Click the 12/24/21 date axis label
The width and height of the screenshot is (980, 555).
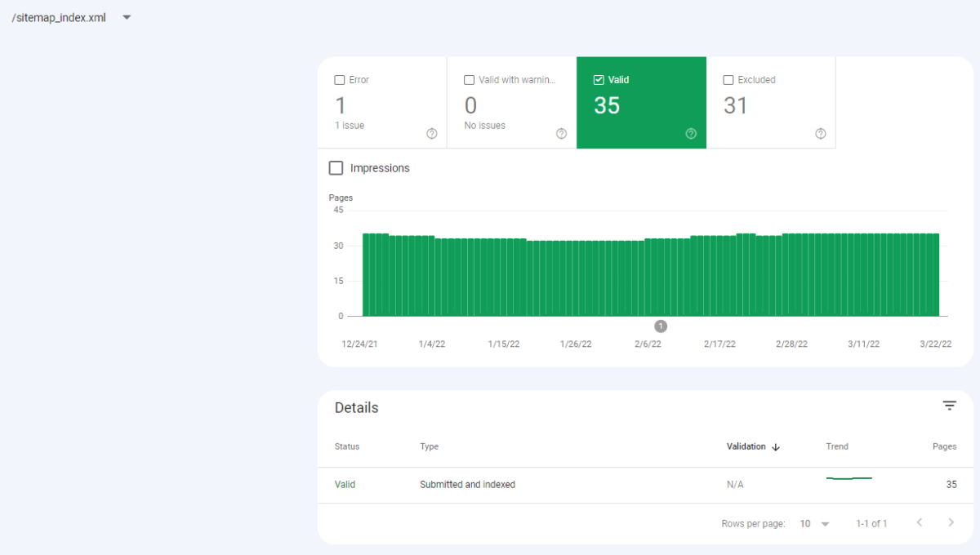(359, 344)
